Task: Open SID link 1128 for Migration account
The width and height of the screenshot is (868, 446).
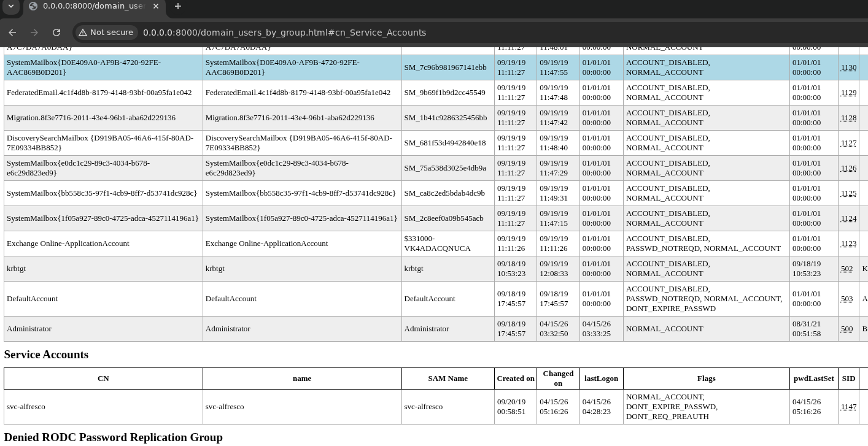Action: 848,118
